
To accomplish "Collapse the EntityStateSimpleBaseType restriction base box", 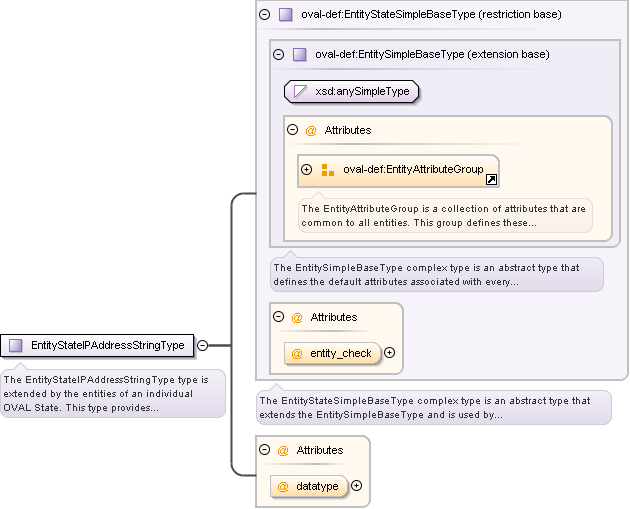I will point(265,15).
